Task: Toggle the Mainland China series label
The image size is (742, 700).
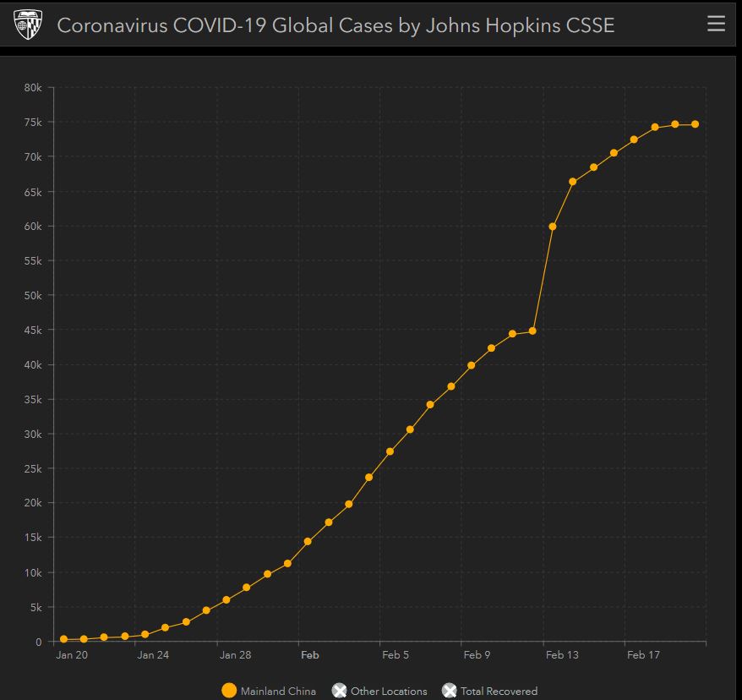Action: (x=278, y=692)
